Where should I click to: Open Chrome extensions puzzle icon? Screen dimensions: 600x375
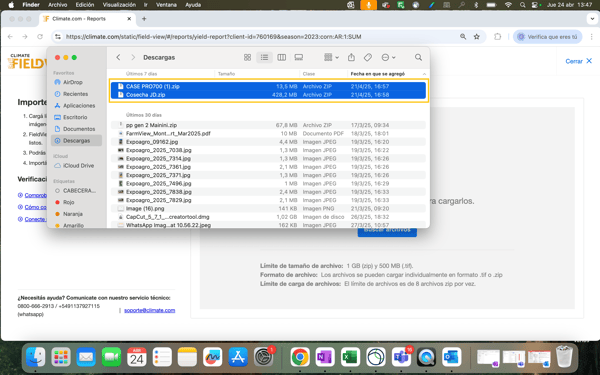click(x=497, y=37)
